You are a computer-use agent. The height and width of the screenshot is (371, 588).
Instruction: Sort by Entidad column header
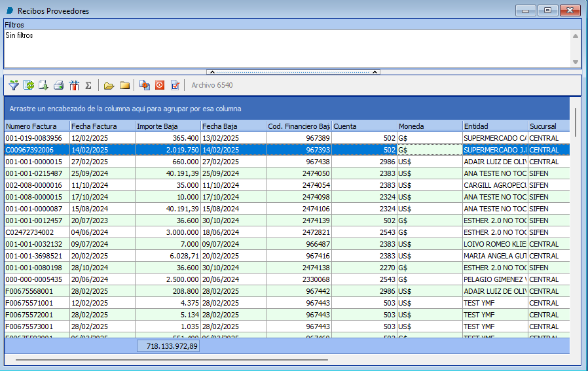coord(496,126)
